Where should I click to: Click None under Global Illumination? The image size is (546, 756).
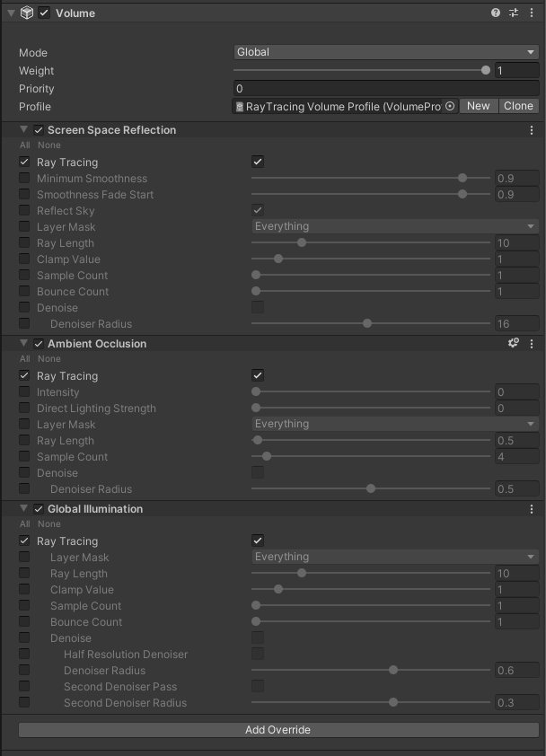tap(49, 524)
